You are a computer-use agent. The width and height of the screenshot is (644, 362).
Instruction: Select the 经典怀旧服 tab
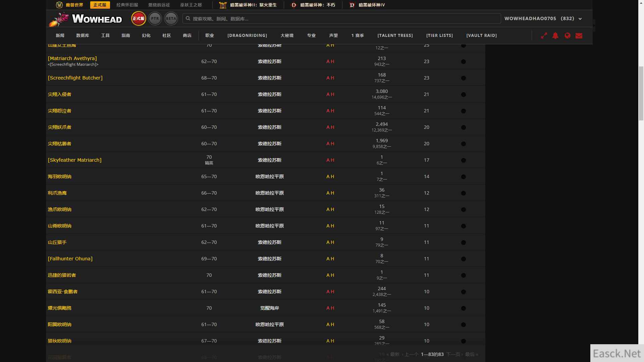[x=127, y=5]
